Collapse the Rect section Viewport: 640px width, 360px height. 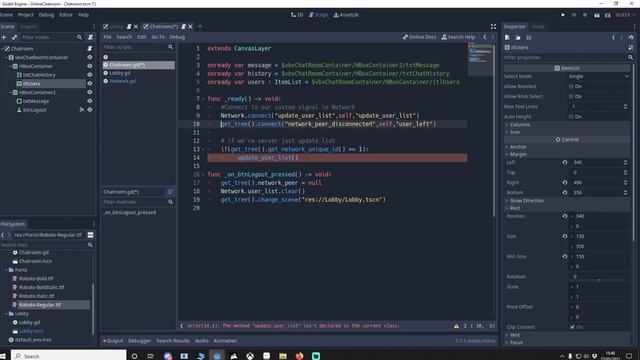(x=567, y=208)
